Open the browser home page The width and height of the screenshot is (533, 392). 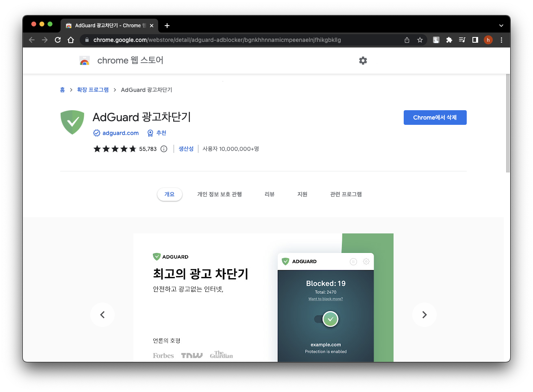[x=71, y=40]
